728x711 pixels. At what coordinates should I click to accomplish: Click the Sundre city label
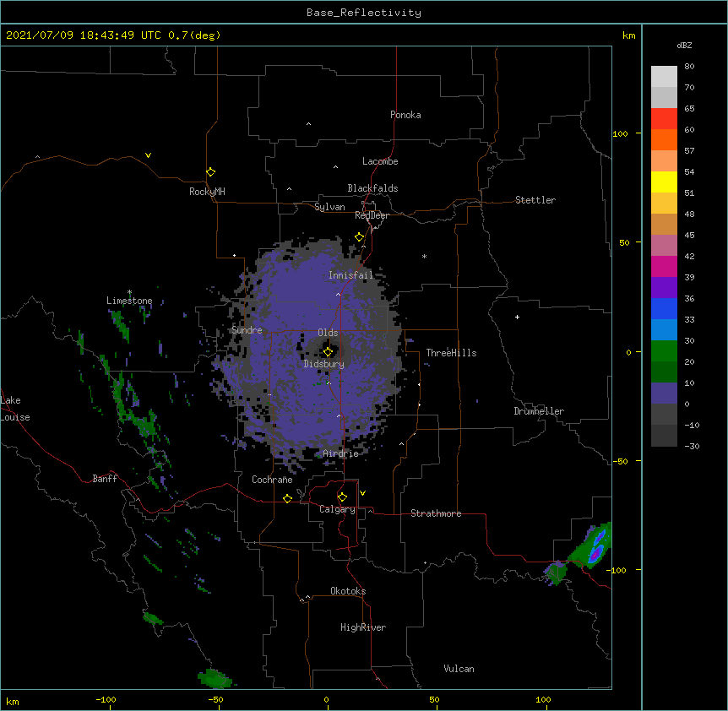click(247, 330)
